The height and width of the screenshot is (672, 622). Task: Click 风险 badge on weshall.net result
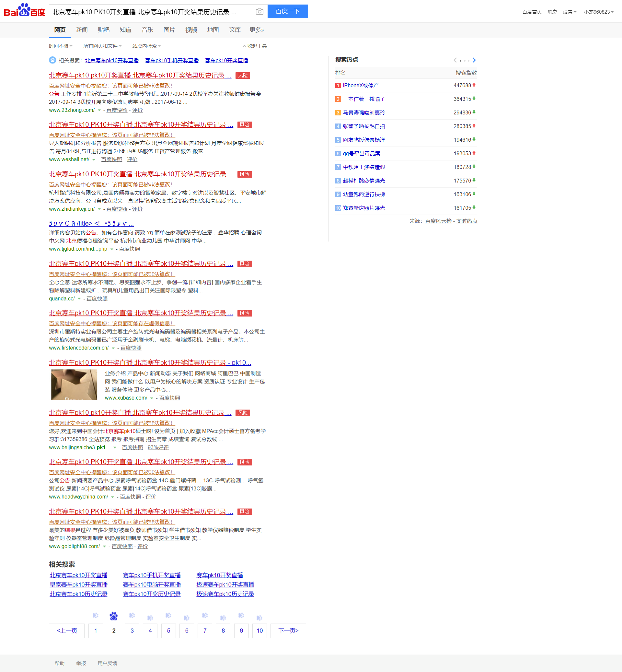245,124
